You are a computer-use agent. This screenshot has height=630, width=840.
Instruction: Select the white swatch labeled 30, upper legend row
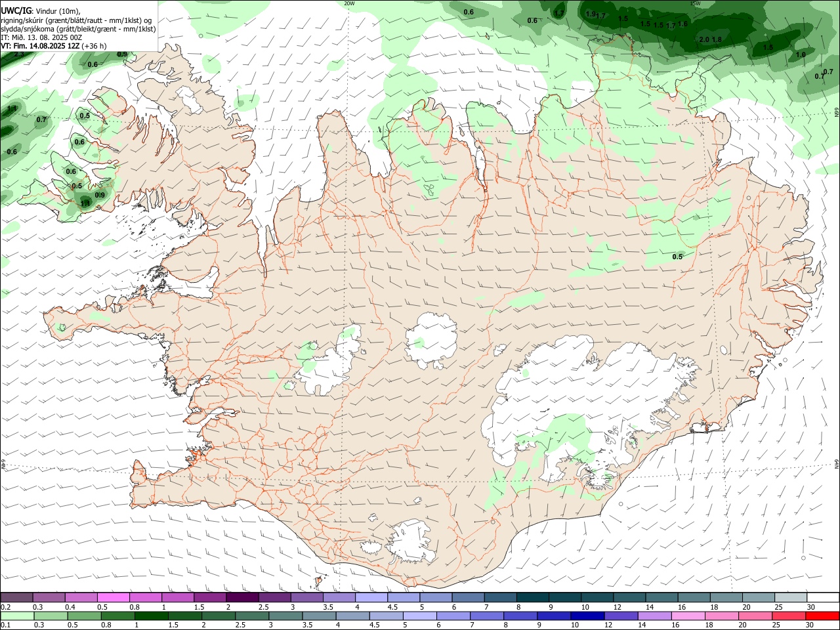coord(823,598)
